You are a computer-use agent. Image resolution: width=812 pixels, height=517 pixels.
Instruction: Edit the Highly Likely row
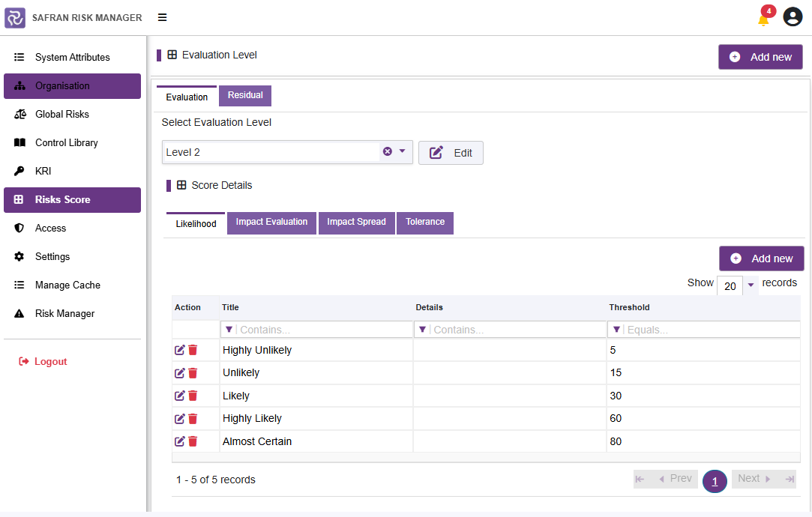tap(180, 419)
